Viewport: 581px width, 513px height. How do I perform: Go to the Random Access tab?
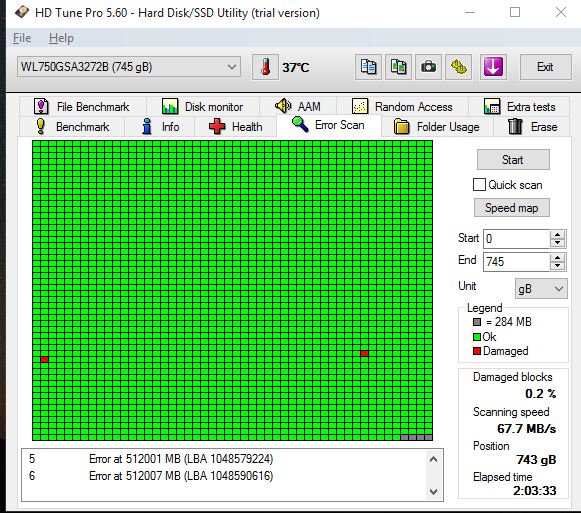tap(402, 107)
